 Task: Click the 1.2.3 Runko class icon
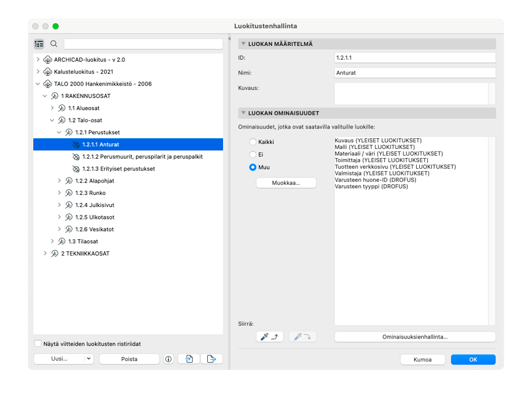(69, 193)
